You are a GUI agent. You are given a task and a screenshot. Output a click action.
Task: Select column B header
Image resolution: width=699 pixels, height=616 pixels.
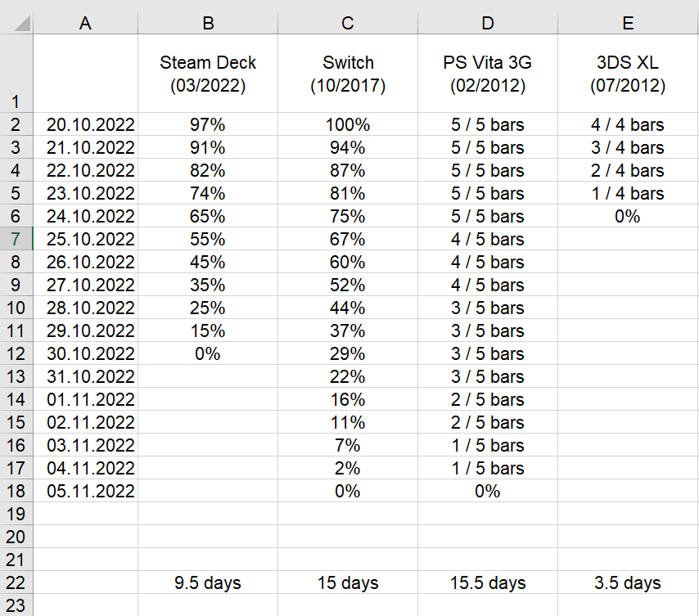[x=208, y=23]
